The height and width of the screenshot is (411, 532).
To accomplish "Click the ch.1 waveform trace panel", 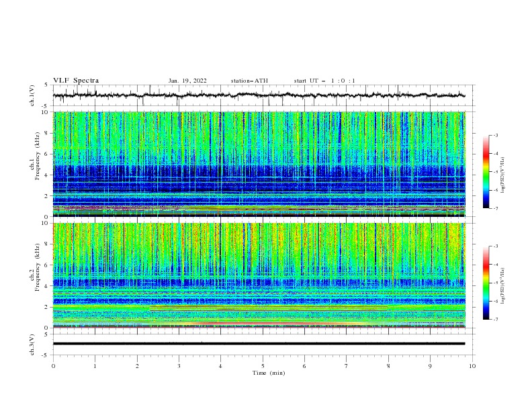I will pos(264,95).
